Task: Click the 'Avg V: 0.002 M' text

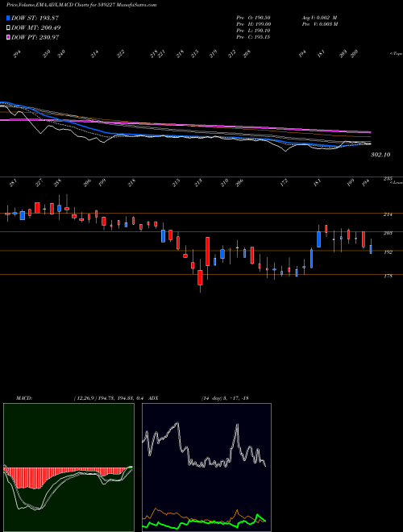Action: 319,18
